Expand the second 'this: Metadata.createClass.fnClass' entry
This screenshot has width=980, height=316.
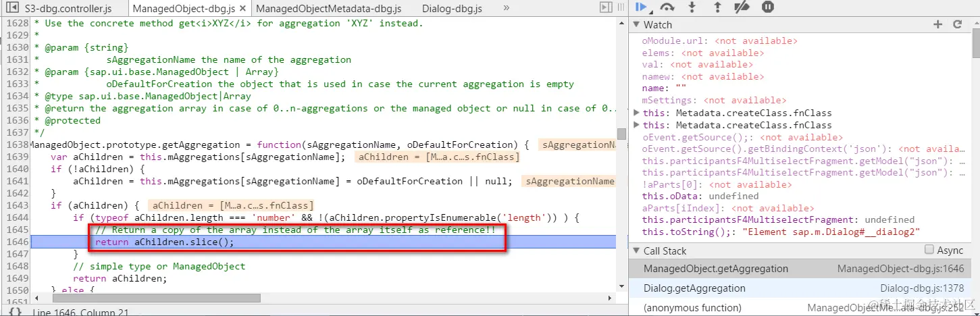637,125
